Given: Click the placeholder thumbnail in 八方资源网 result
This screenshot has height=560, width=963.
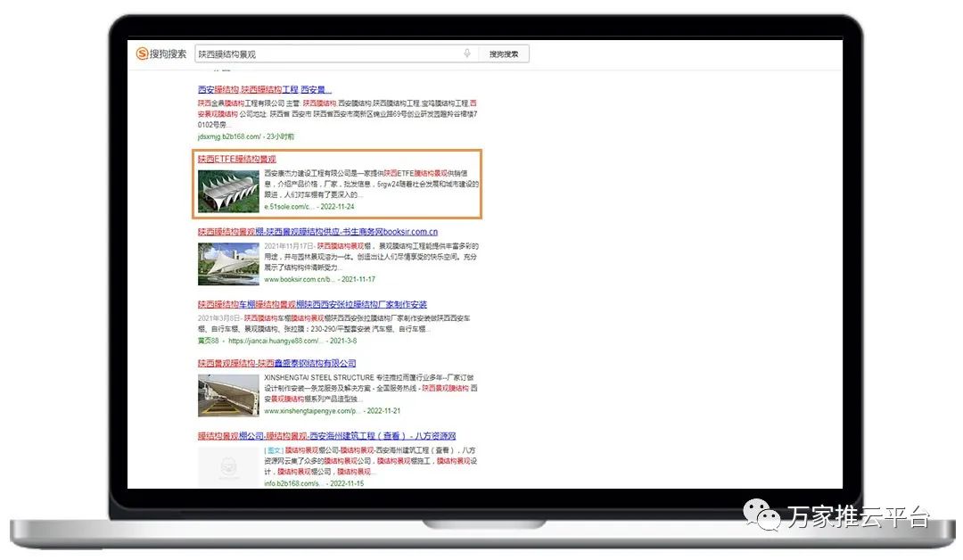Looking at the screenshot, I should coord(228,465).
